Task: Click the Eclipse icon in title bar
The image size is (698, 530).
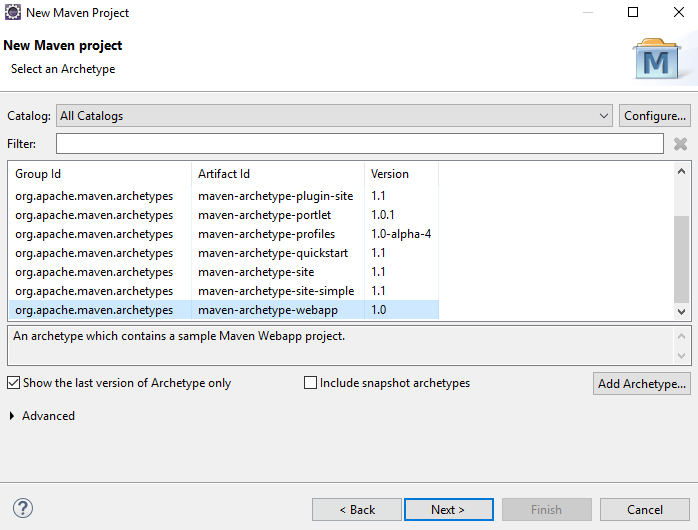Action: [x=12, y=12]
